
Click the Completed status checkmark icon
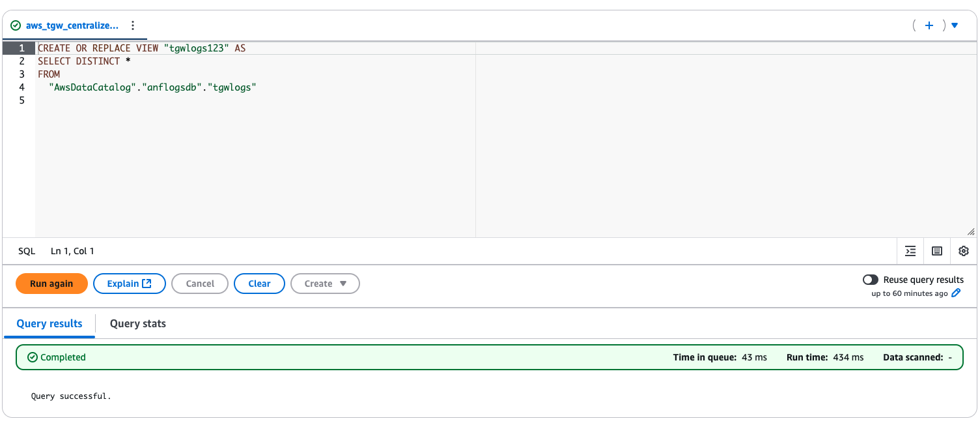point(32,357)
